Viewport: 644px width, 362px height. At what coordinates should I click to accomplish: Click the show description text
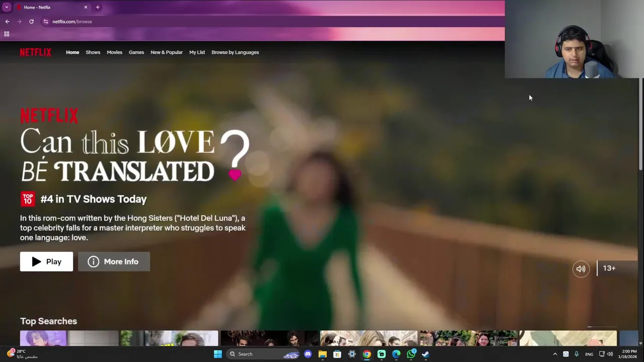tap(133, 228)
